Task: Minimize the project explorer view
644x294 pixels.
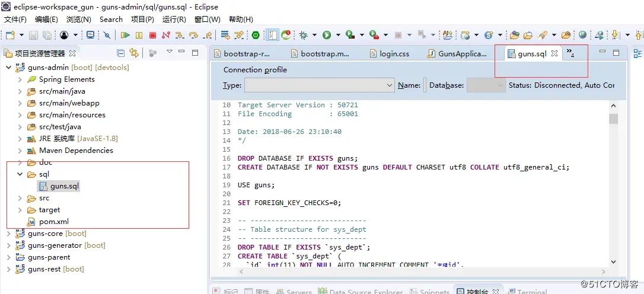Action: tap(183, 52)
